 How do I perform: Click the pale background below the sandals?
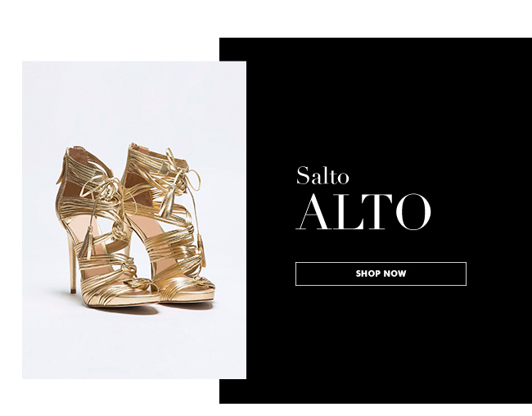click(x=134, y=343)
